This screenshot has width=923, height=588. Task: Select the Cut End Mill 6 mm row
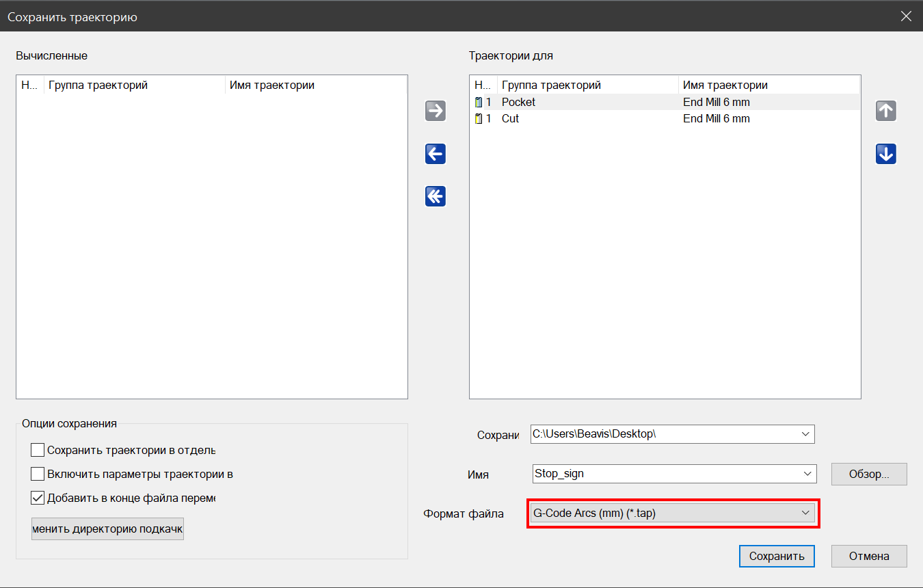pos(716,119)
